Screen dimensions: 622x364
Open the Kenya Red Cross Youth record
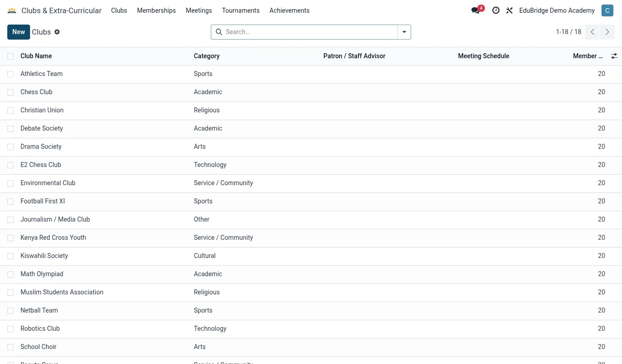pyautogui.click(x=53, y=238)
